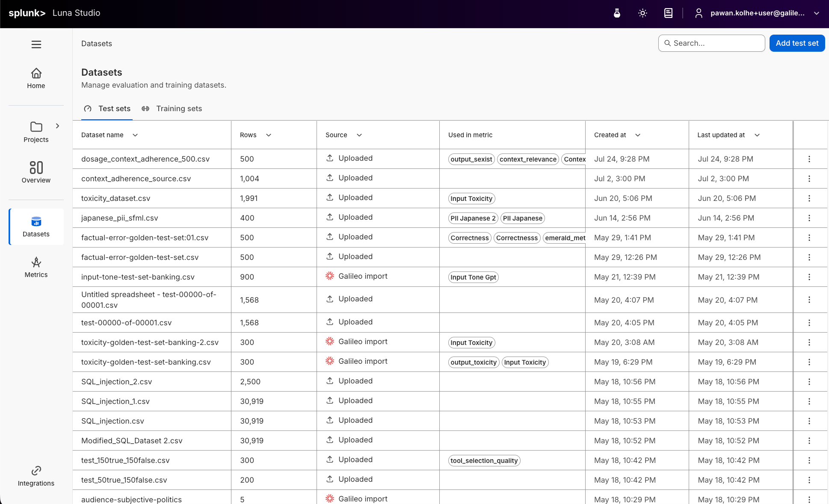Open row actions for factual-error-golden-test-set:01.csv
Image resolution: width=829 pixels, height=504 pixels.
tap(809, 238)
